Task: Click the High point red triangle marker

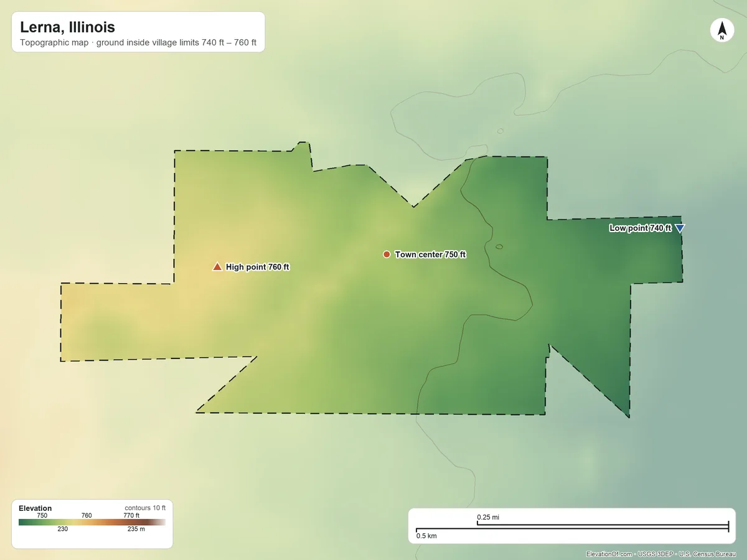Action: (x=217, y=267)
